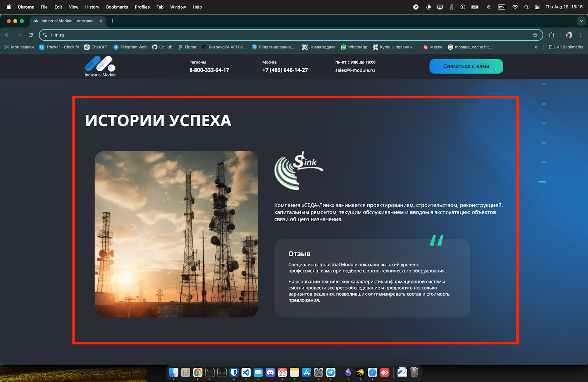588x382 pixels.
Task: Reload the page with the refresh icon
Action: 31,35
